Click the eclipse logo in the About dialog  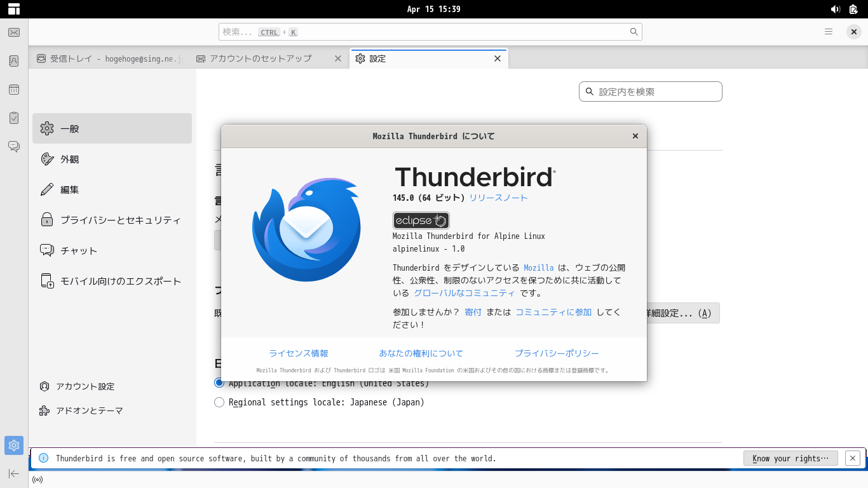click(421, 220)
